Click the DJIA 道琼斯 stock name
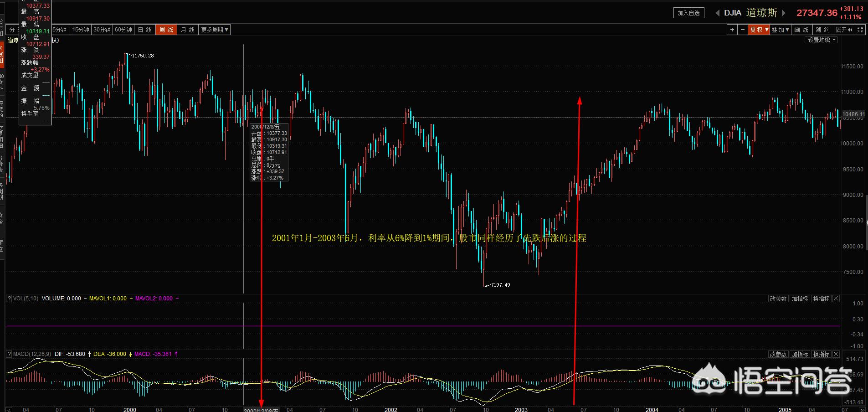 point(750,13)
